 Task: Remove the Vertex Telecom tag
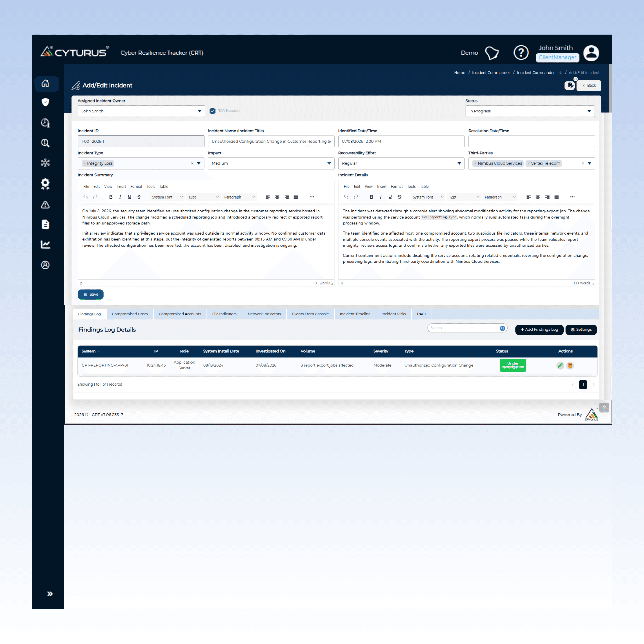pyautogui.click(x=529, y=163)
